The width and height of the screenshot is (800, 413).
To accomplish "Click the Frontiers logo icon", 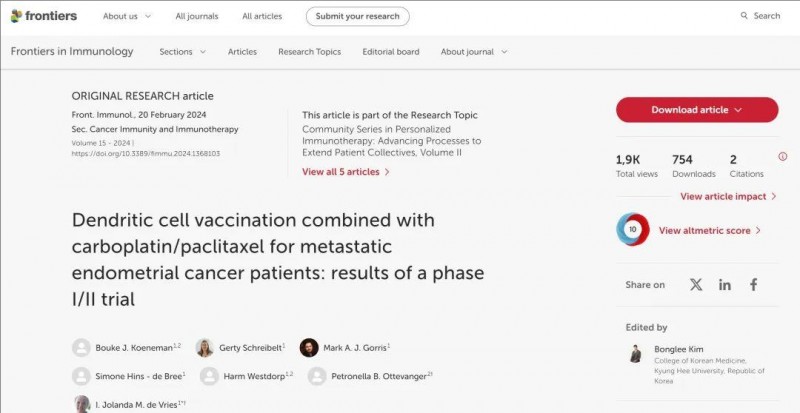I will (x=16, y=16).
